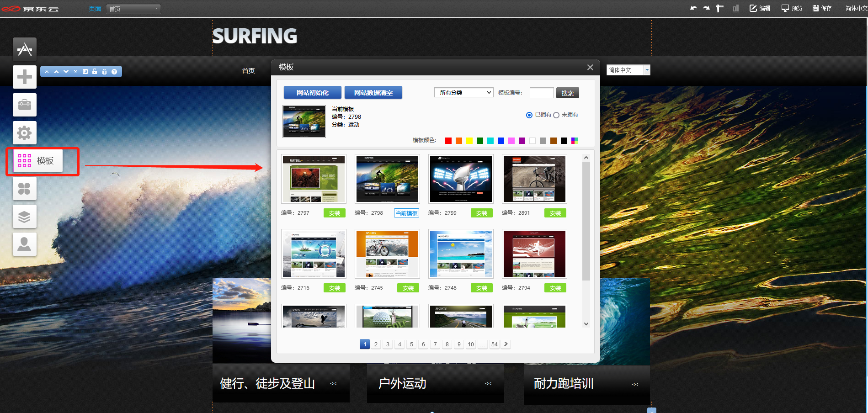
Task: Click the 编辑 edit button
Action: (x=760, y=8)
